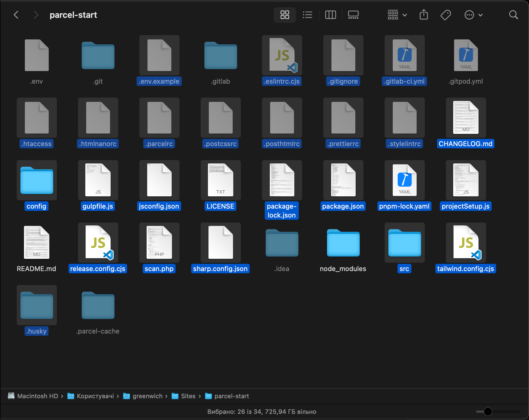This screenshot has width=529, height=420.
Task: Select the .gitlab-ci.yml YAML icon
Action: [x=405, y=55]
